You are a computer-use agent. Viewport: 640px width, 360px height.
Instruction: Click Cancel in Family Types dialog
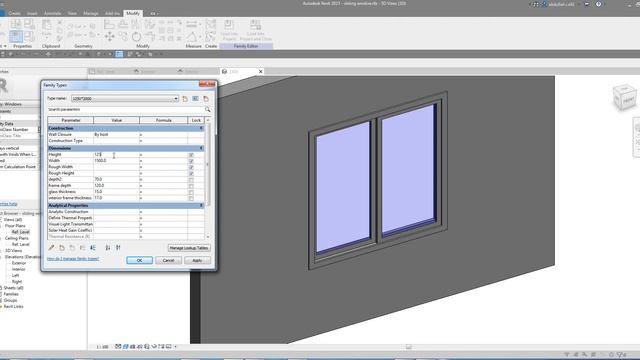tap(168, 260)
